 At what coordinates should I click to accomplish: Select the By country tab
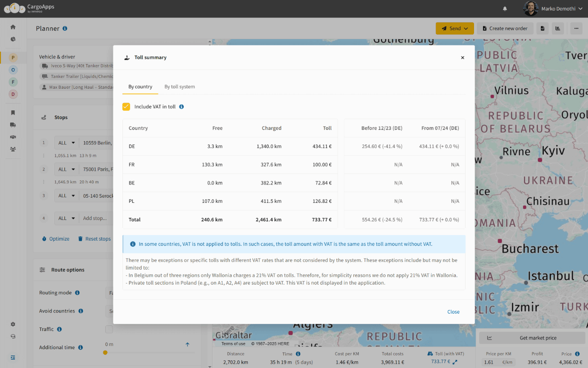tap(140, 86)
